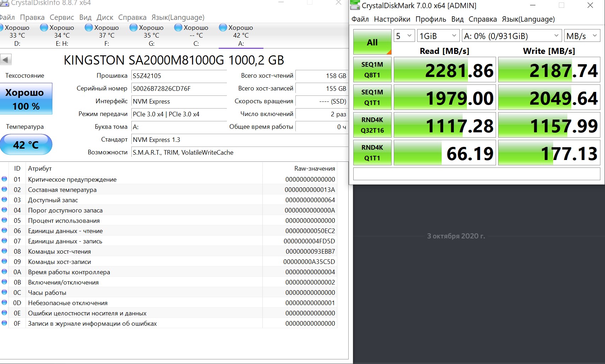Click the green All benchmark button
The height and width of the screenshot is (364, 605).
tap(372, 42)
